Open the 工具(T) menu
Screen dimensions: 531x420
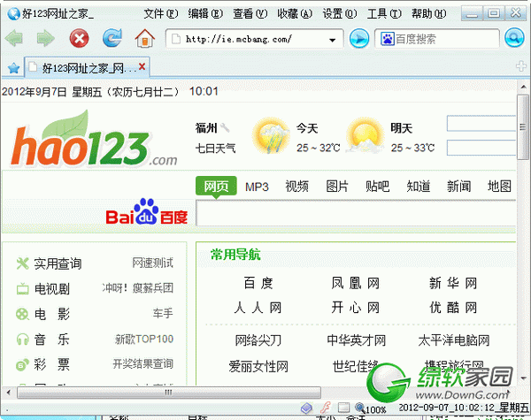[x=384, y=14]
